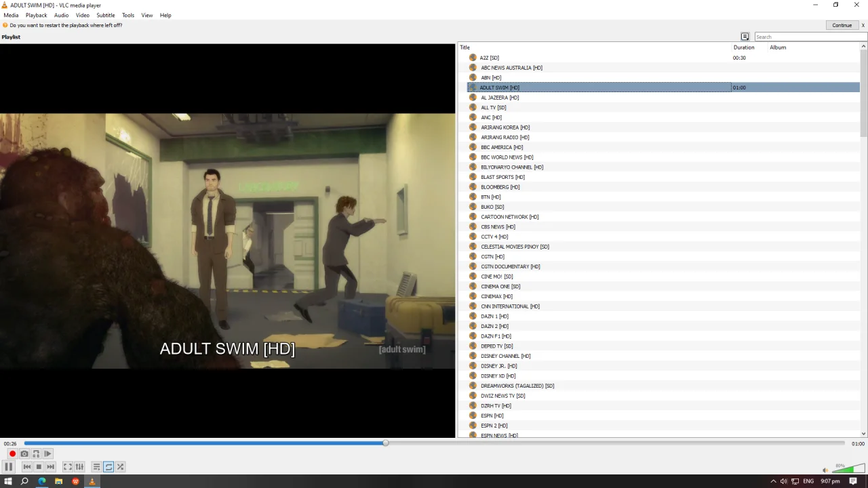Viewport: 868px width, 488px height.
Task: Open the Audio menu
Action: pyautogui.click(x=61, y=15)
